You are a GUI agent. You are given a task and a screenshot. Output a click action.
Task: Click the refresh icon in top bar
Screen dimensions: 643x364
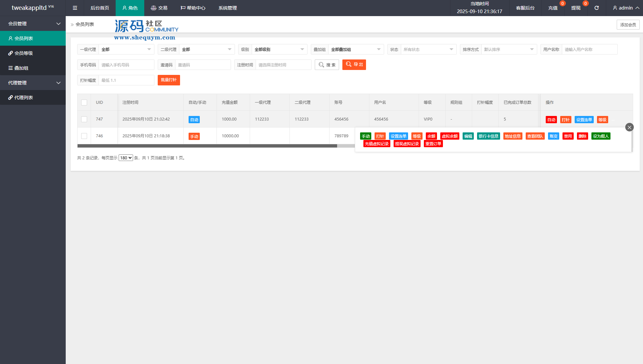(x=596, y=8)
